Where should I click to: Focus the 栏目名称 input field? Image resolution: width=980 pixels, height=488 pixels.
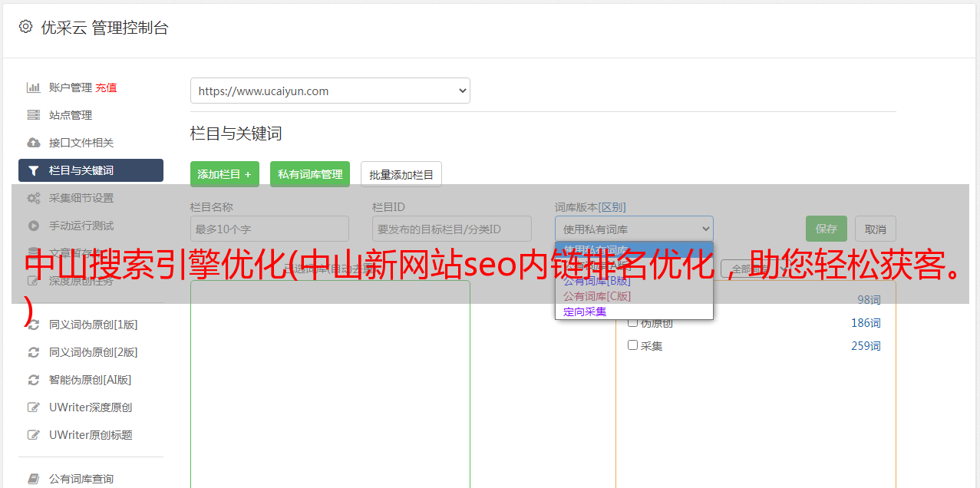pos(269,229)
